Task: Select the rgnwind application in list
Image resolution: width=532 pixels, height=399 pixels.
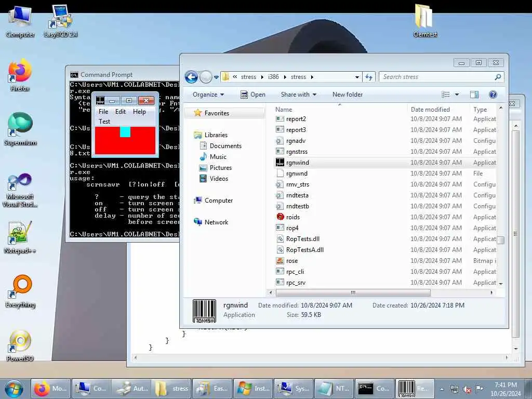Action: [385, 163]
